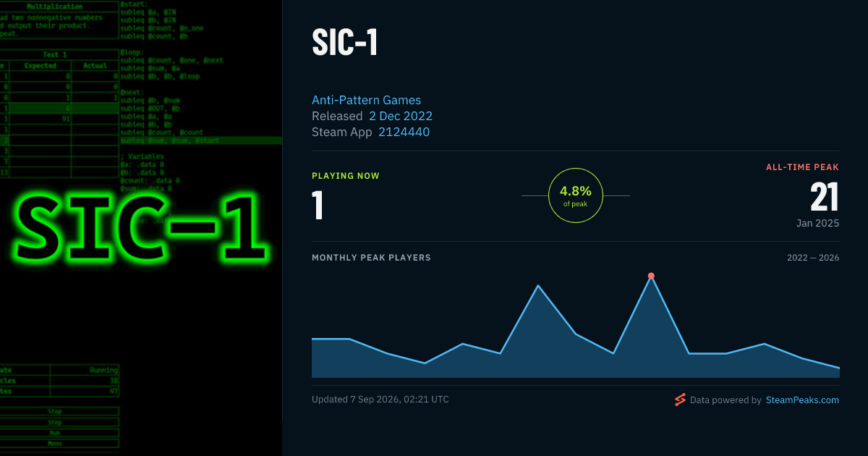
Task: Open the Anti-Pattern Games developer link
Action: (366, 100)
